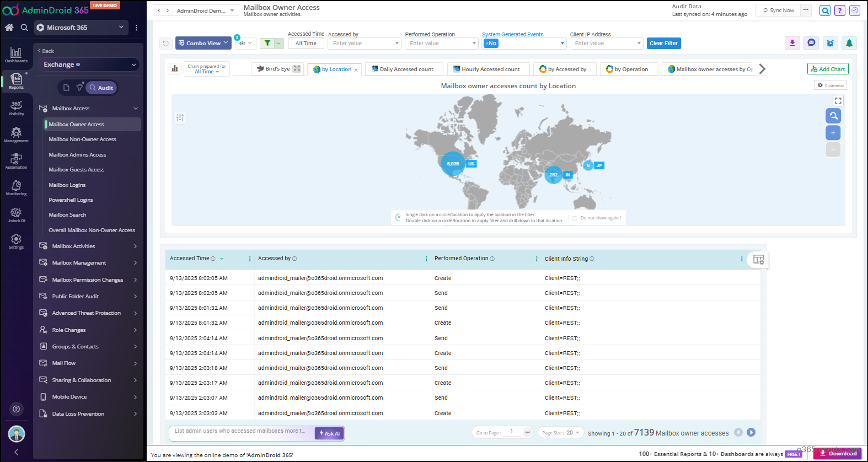Check the Do not show again checkbox
Image resolution: width=868 pixels, height=462 pixels.
coord(575,218)
